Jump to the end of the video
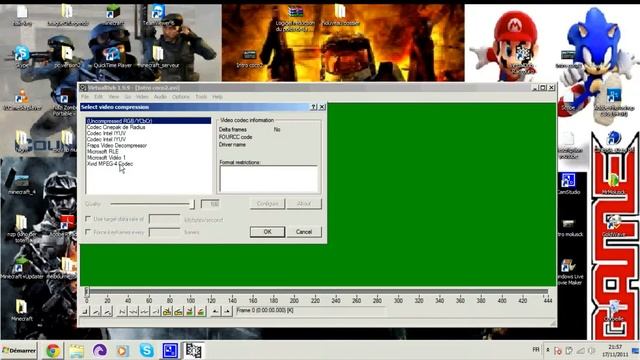 [x=156, y=312]
